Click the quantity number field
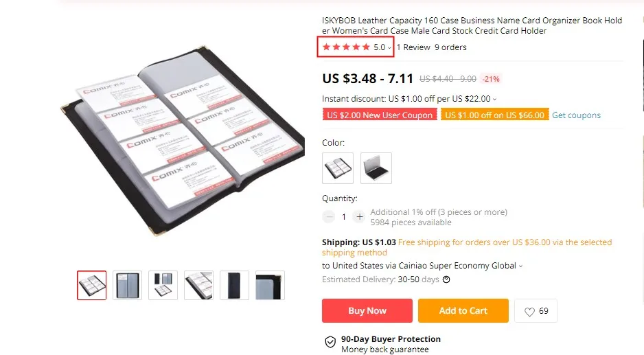The height and width of the screenshot is (355, 644). [x=344, y=216]
